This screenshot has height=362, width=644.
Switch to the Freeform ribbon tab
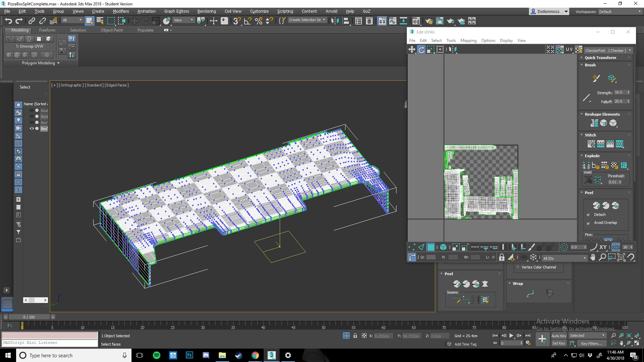[x=47, y=30]
